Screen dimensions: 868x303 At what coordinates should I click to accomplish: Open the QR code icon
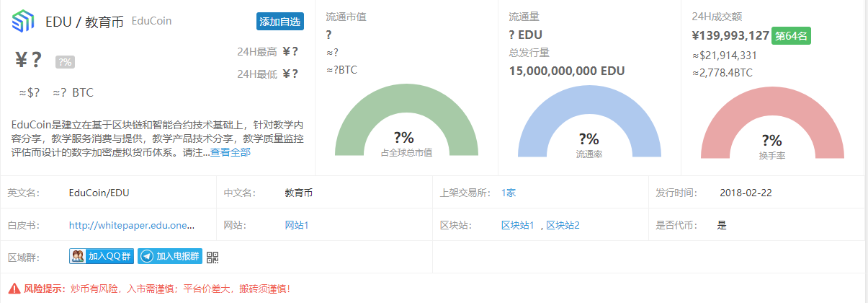coord(212,256)
